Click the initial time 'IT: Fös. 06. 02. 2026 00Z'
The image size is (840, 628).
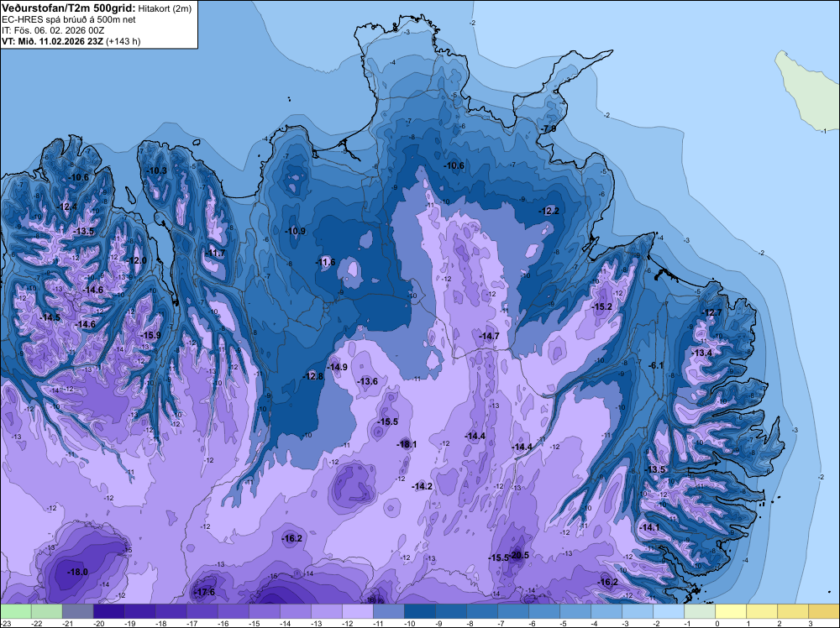[53, 30]
